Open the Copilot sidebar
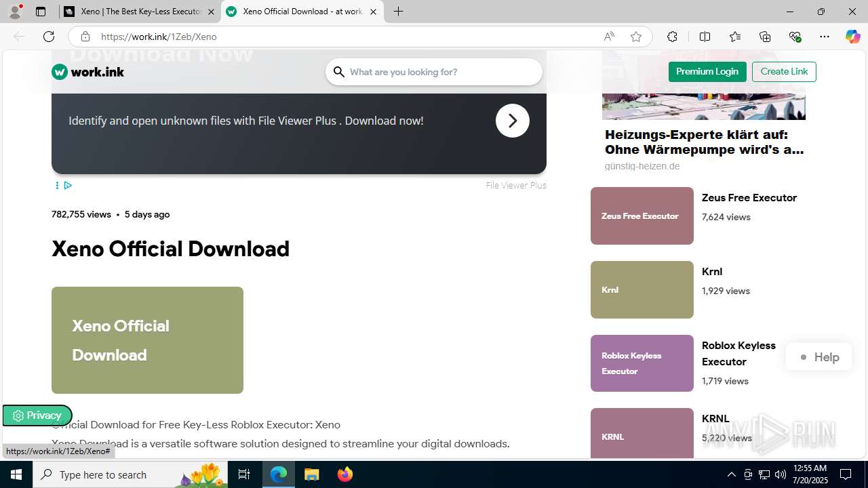 [x=852, y=37]
